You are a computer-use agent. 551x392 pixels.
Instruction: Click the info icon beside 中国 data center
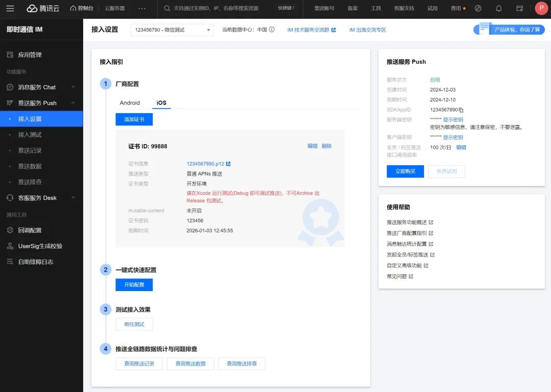(x=271, y=30)
